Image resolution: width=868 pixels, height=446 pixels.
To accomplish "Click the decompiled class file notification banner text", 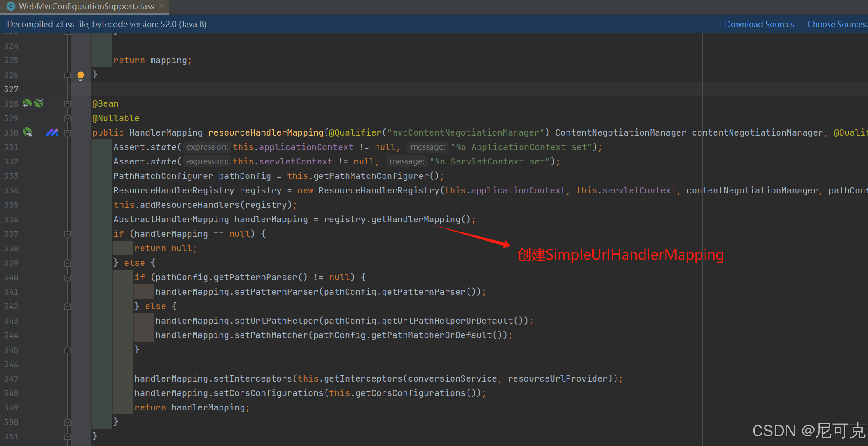I will point(107,24).
